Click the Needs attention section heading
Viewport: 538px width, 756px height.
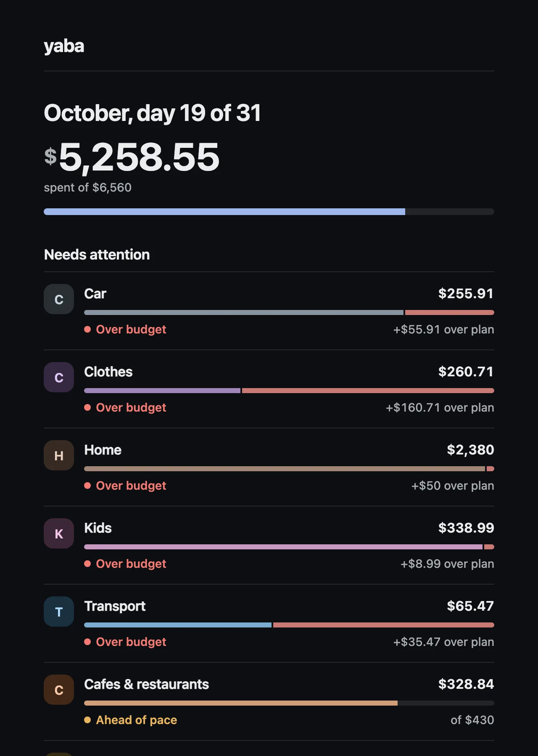pyautogui.click(x=97, y=255)
